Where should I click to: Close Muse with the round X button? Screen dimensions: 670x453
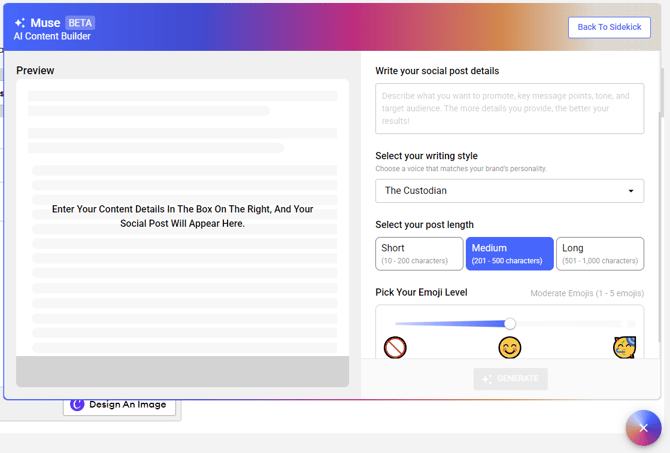tap(643, 428)
